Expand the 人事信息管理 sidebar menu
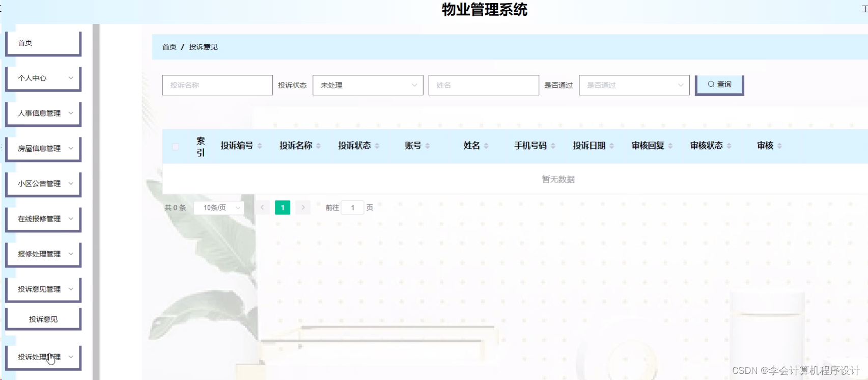This screenshot has height=380, width=868. 43,113
